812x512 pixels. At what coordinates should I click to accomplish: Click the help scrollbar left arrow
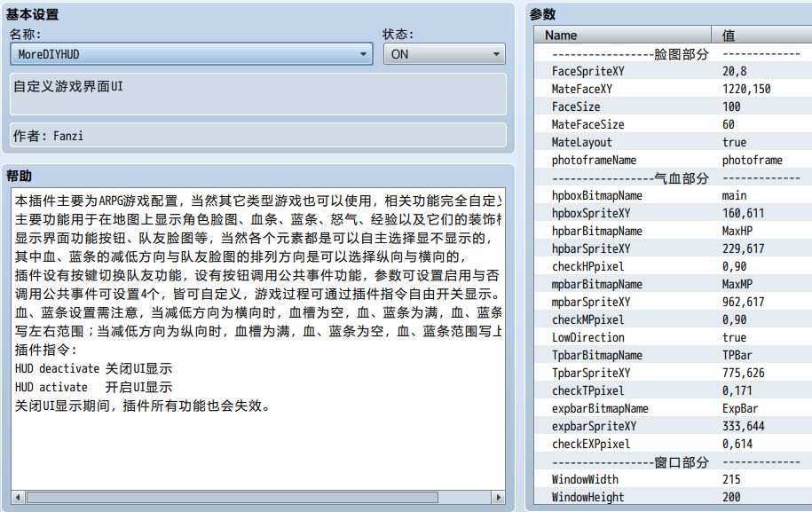(x=19, y=497)
